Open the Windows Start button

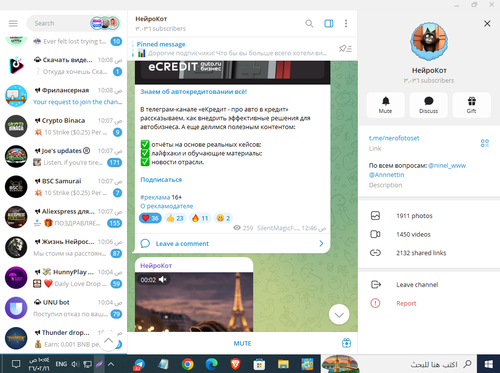[x=488, y=364]
